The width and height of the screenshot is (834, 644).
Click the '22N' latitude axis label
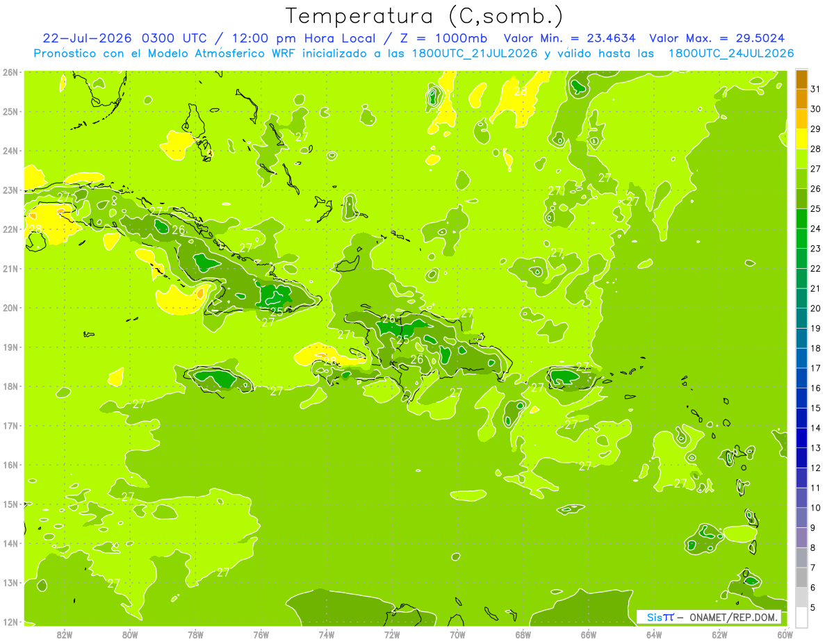coord(10,229)
